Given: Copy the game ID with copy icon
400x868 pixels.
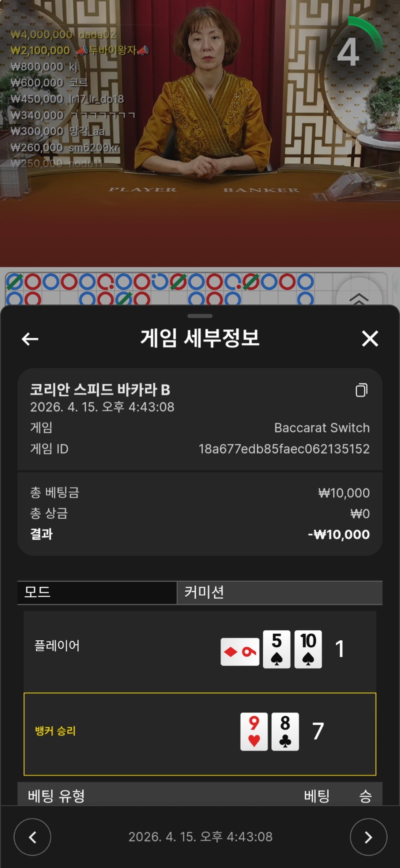Looking at the screenshot, I should tap(361, 390).
